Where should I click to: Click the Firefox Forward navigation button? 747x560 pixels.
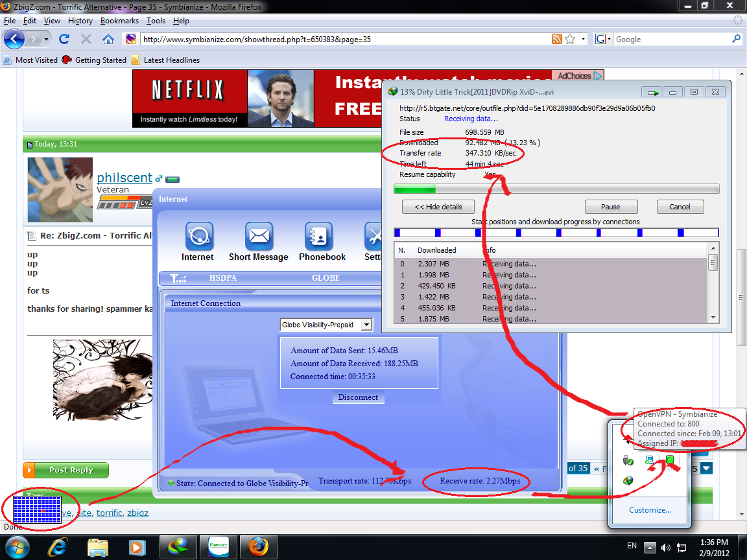33,39
